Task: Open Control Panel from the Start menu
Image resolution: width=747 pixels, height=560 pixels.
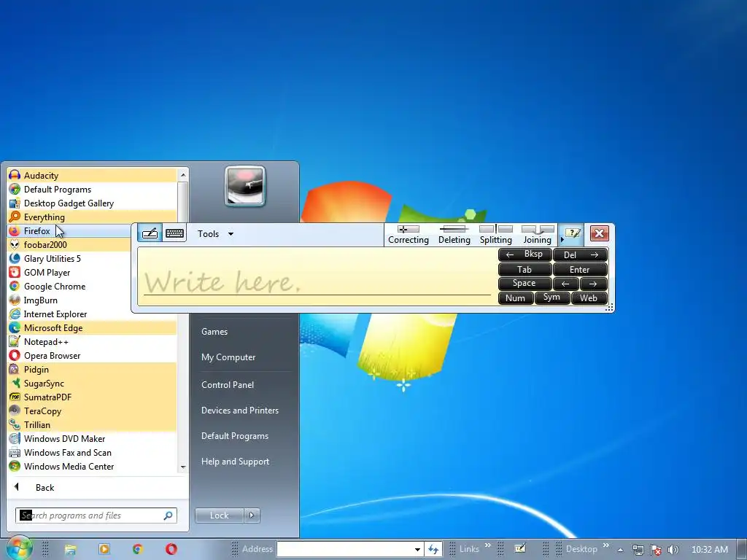Action: click(x=228, y=385)
